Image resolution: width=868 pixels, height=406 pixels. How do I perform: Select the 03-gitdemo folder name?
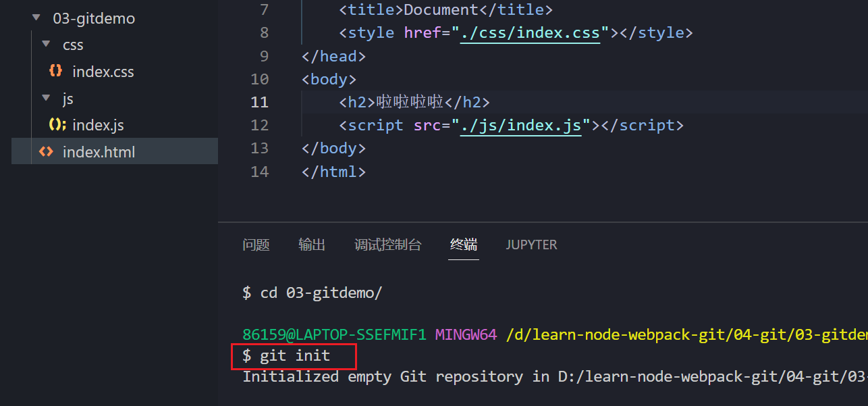point(94,18)
